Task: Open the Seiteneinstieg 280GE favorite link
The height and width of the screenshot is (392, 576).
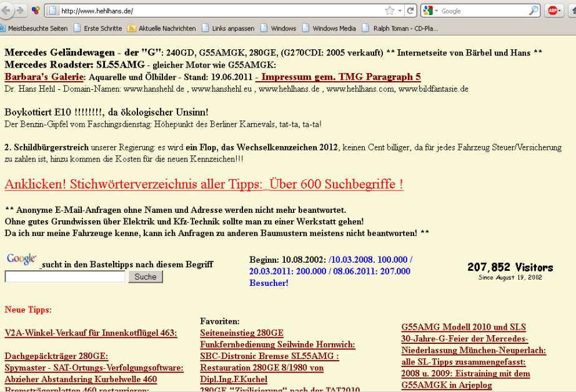Action: point(242,333)
